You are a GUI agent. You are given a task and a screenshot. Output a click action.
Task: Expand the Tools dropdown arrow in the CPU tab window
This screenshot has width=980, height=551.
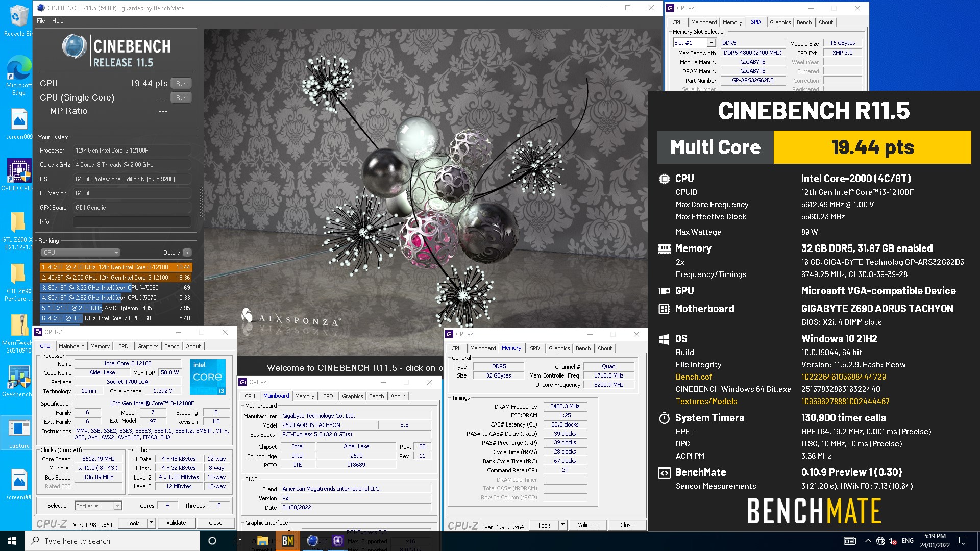tap(151, 523)
